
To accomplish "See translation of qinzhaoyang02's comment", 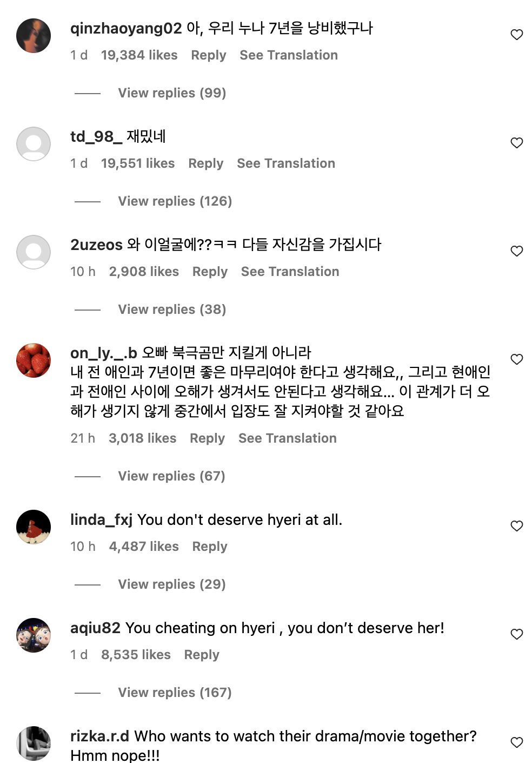I will point(289,55).
